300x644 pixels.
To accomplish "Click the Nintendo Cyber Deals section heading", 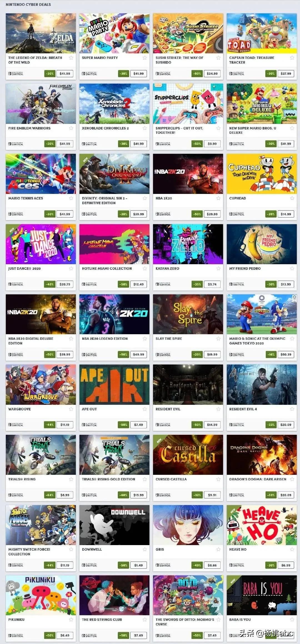I will (x=28, y=4).
